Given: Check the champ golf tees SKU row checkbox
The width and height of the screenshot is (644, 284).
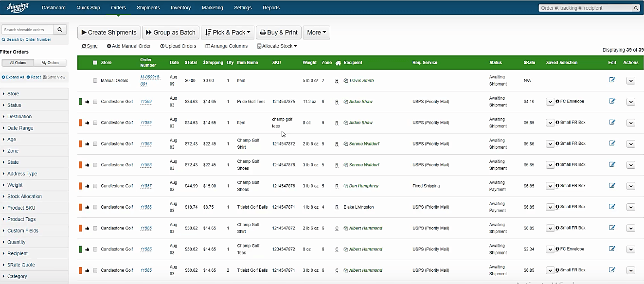Looking at the screenshot, I should 95,123.
